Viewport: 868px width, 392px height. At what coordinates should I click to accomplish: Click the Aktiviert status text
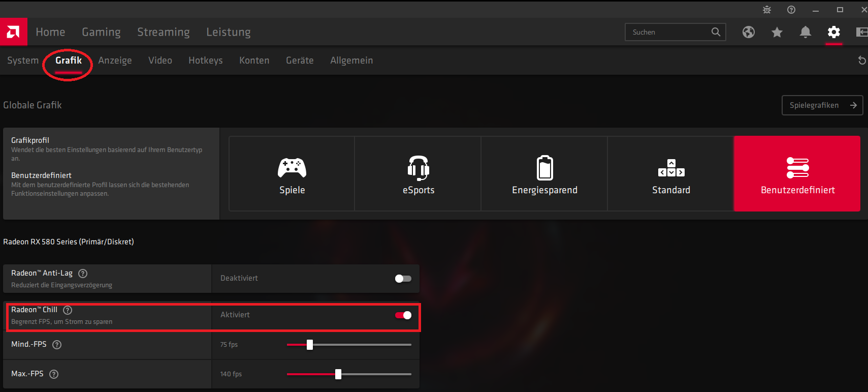pos(235,315)
